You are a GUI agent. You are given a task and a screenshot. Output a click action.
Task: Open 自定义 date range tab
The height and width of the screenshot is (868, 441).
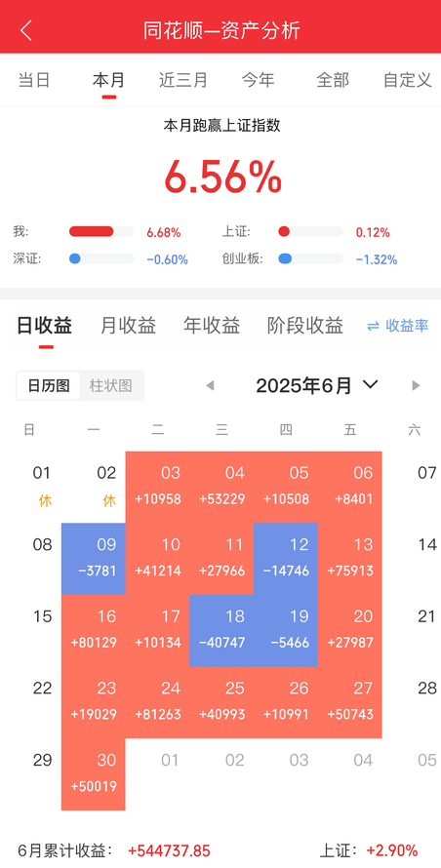[x=408, y=80]
